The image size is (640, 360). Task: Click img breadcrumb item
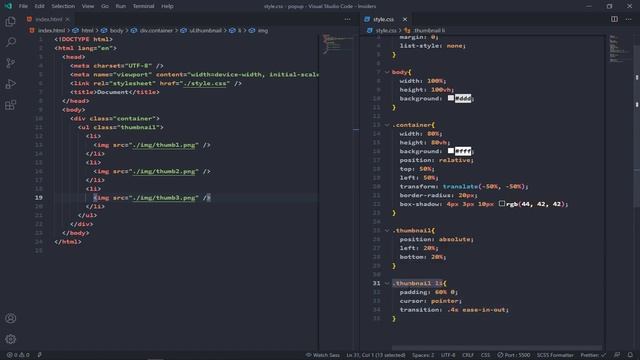tap(263, 30)
